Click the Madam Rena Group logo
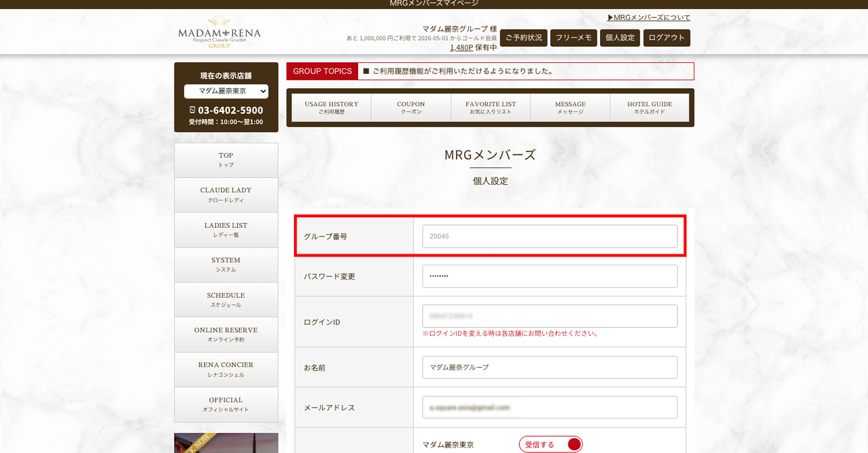The image size is (868, 453). point(219,32)
